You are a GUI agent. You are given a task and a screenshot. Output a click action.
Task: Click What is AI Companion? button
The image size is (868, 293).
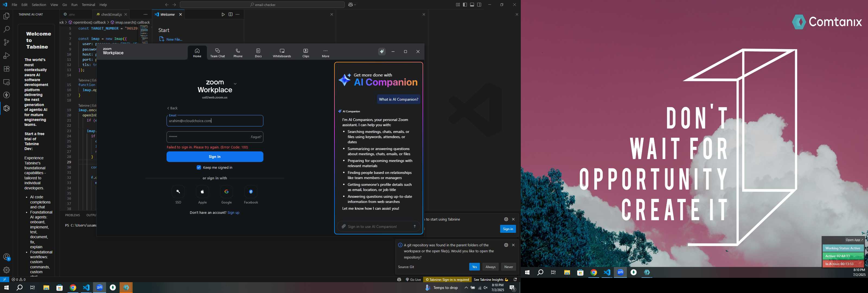pos(398,100)
